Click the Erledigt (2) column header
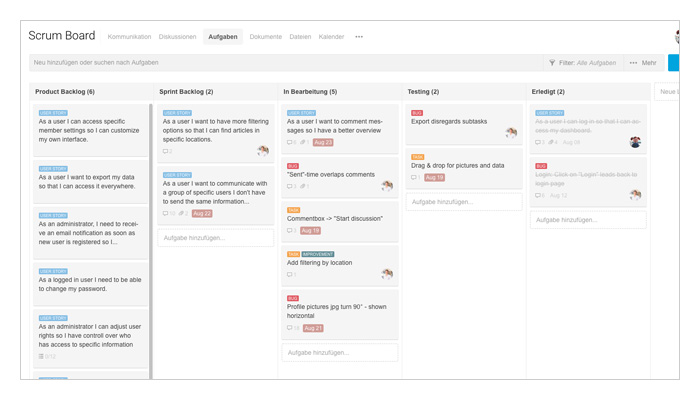 tap(548, 91)
